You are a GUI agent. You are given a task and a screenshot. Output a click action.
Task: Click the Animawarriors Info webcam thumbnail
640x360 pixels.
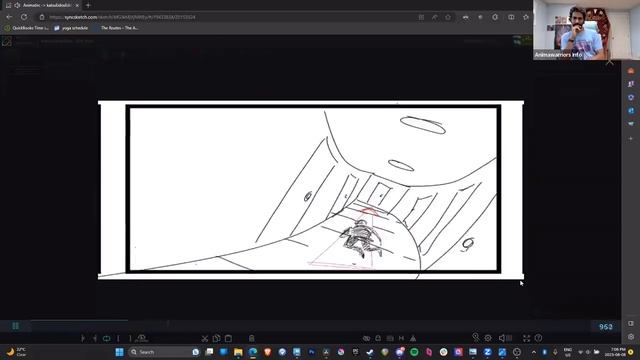pyautogui.click(x=587, y=30)
